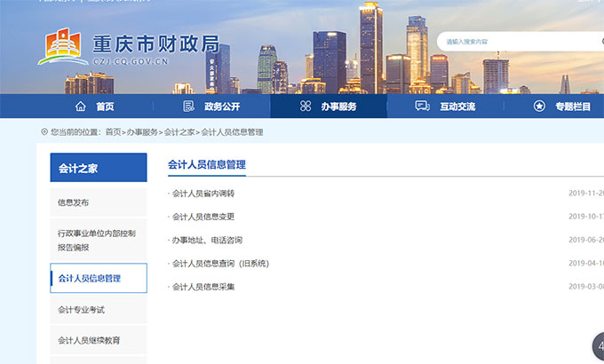Click the 专题栏目 star icon
The height and width of the screenshot is (364, 604).
tap(539, 107)
